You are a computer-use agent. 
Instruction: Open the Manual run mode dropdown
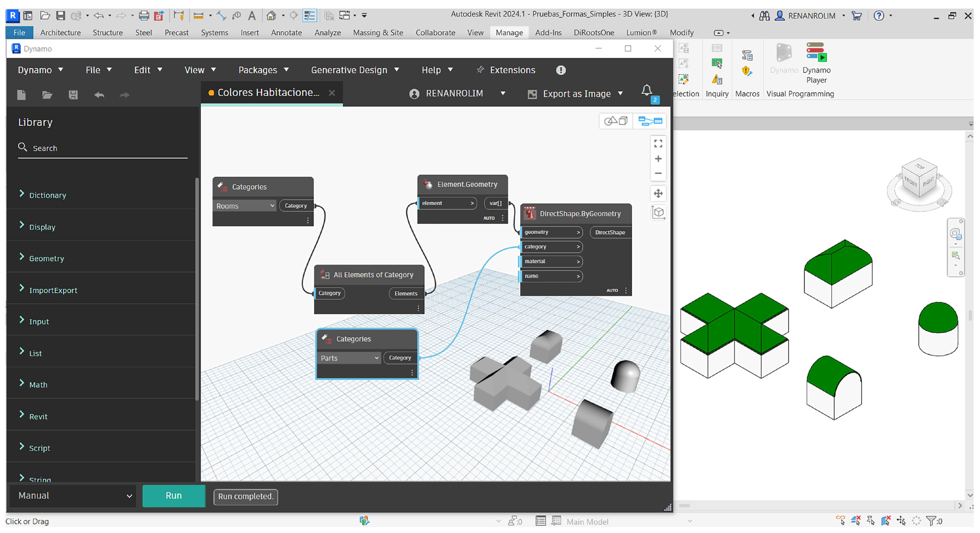click(73, 496)
